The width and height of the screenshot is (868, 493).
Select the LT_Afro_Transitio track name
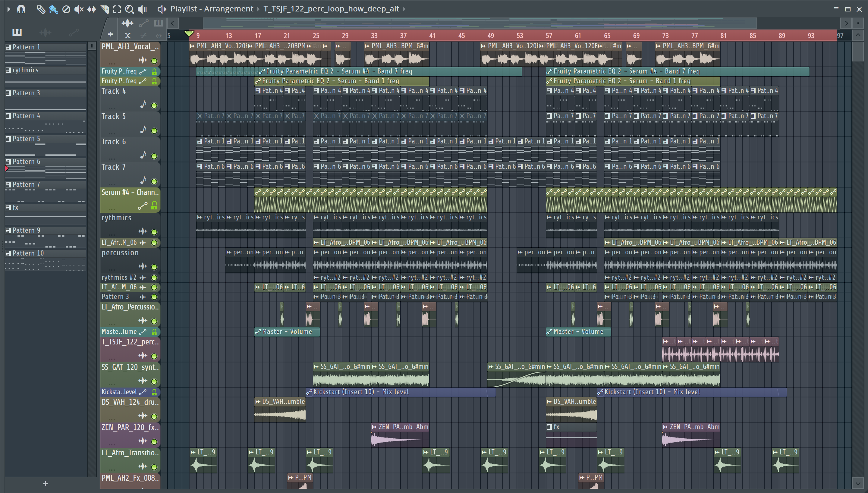tap(130, 453)
